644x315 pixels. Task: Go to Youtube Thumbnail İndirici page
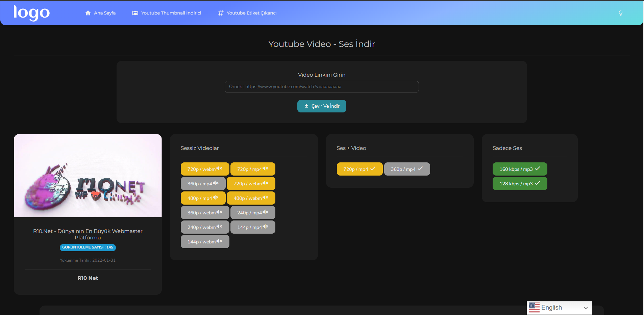167,13
